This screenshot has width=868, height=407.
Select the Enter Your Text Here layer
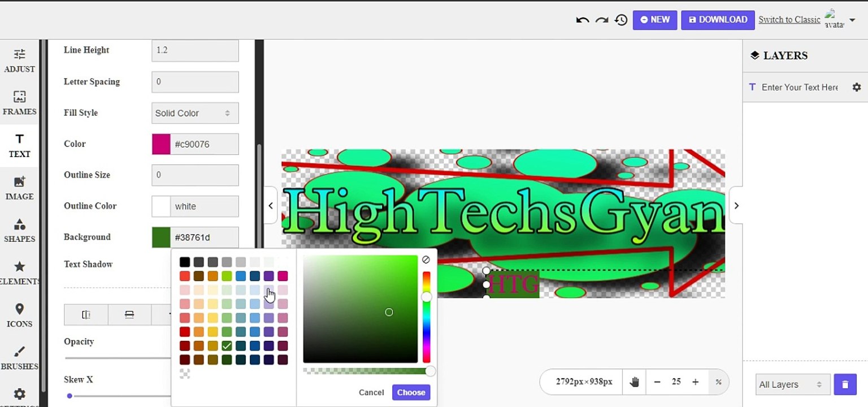(x=799, y=87)
